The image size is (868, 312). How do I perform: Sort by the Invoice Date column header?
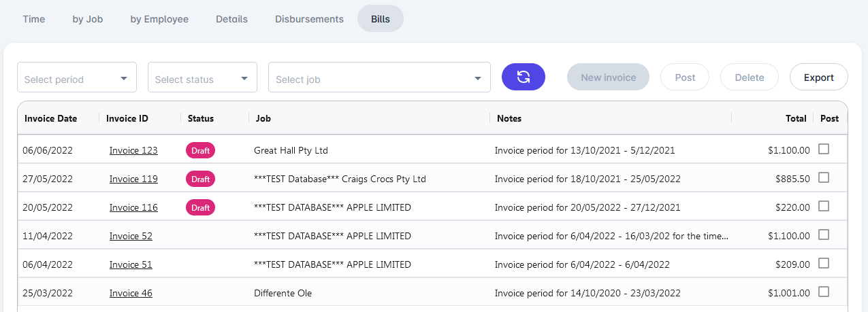tap(51, 118)
